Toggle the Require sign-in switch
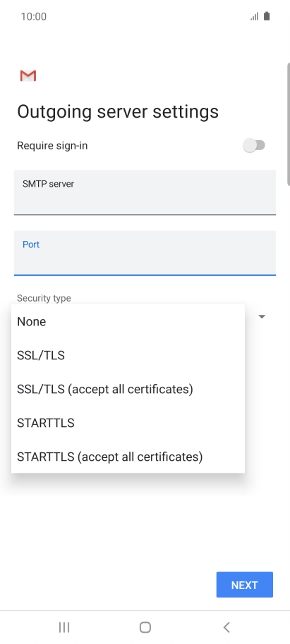The image size is (290, 644). (254, 145)
